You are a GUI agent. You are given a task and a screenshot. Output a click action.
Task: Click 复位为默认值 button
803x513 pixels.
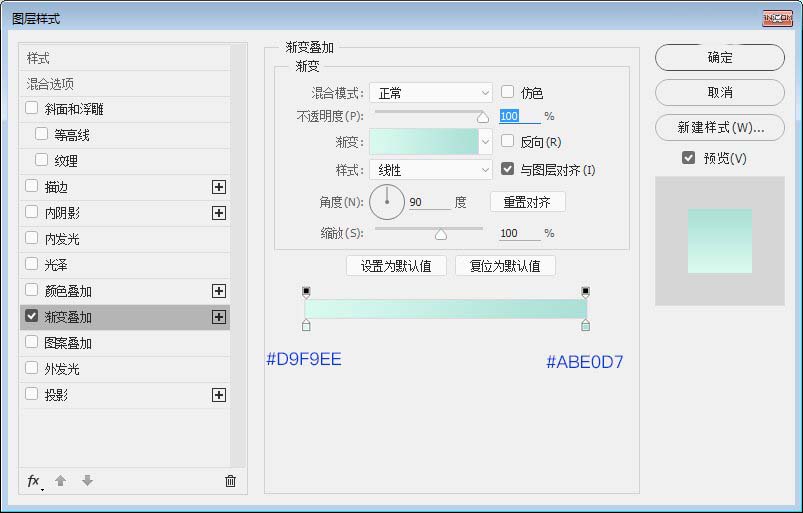505,266
